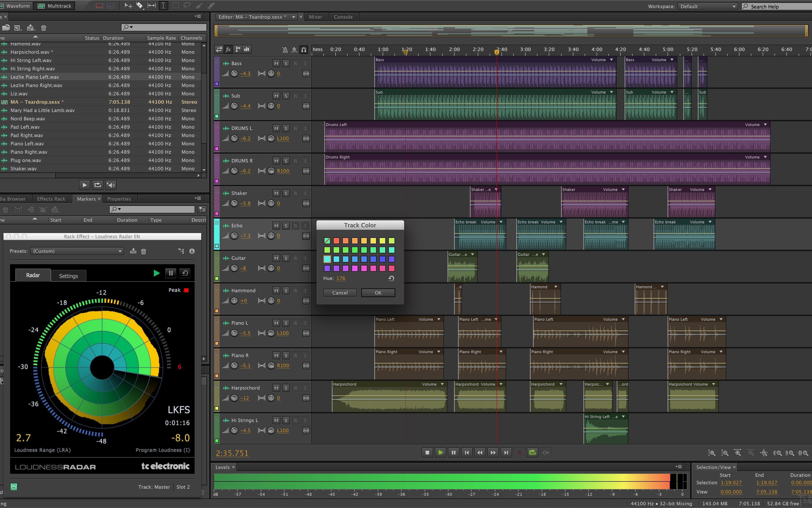Screen dimensions: 812x508
Task: Confirm the track color with OK
Action: click(378, 293)
